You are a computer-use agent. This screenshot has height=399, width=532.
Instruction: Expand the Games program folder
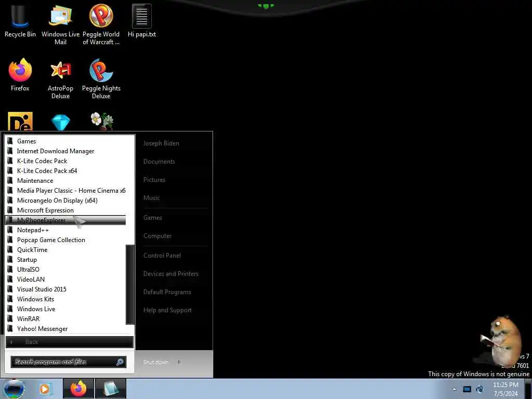click(65, 141)
